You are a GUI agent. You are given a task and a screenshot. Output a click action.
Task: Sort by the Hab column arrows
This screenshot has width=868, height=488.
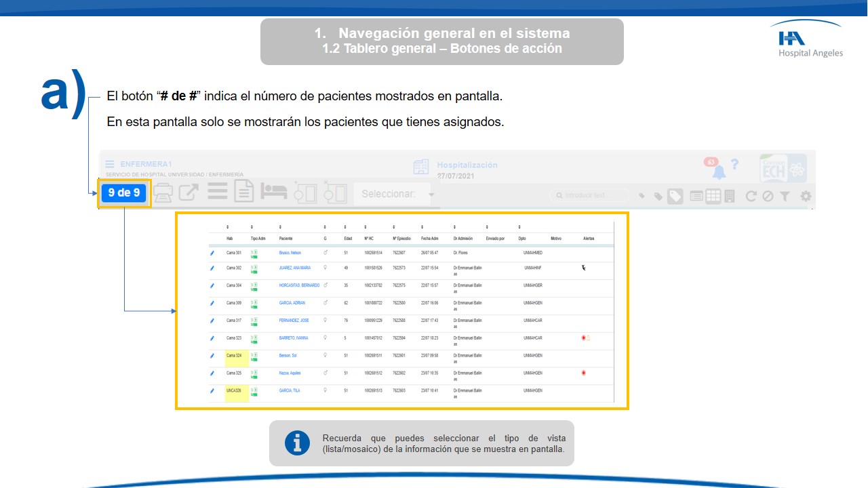click(228, 228)
